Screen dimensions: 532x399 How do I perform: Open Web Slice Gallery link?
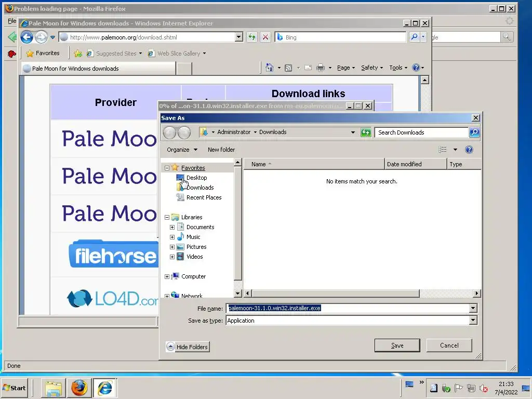[177, 54]
